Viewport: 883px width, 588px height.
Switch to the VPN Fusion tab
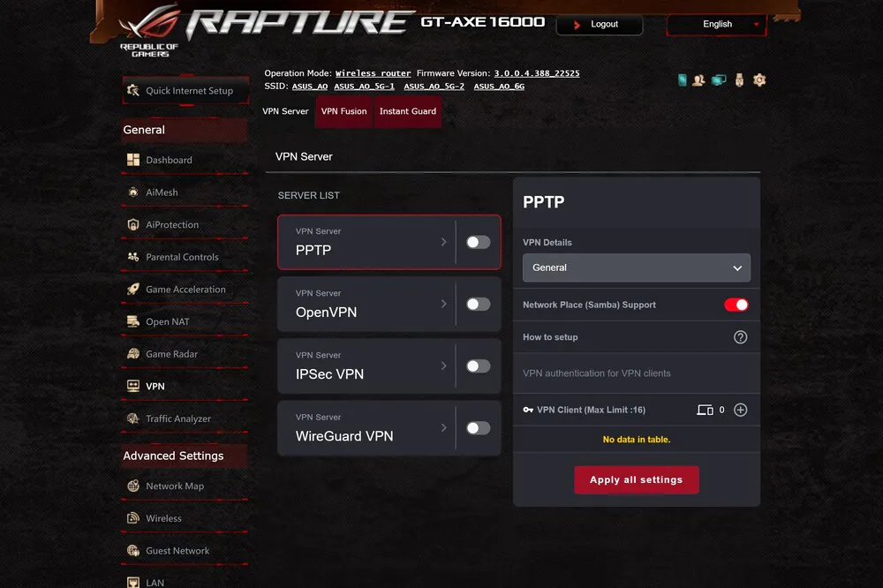pos(343,111)
